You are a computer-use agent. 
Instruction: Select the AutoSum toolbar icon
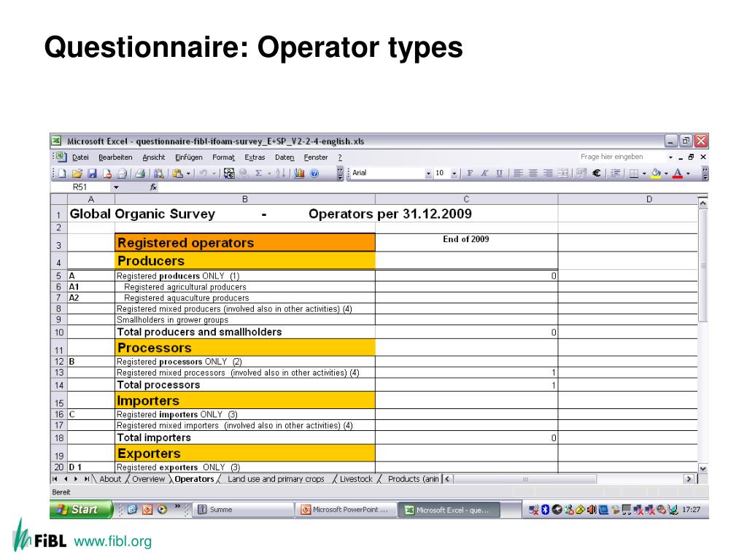coord(257,174)
